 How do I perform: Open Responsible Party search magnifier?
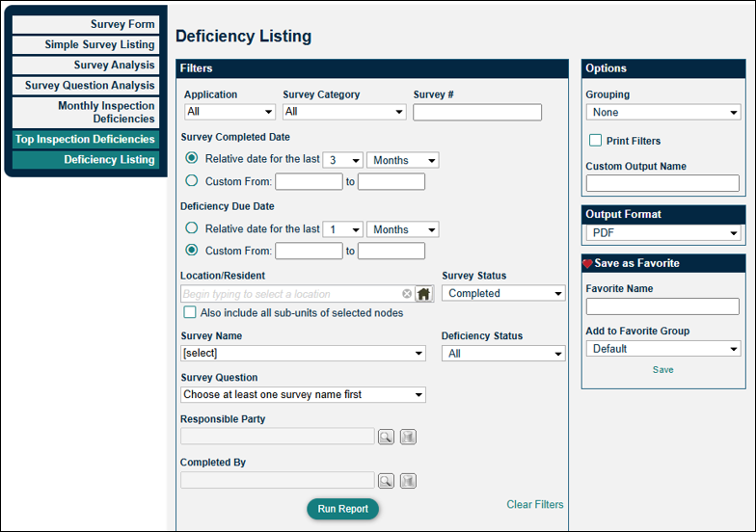click(x=386, y=437)
